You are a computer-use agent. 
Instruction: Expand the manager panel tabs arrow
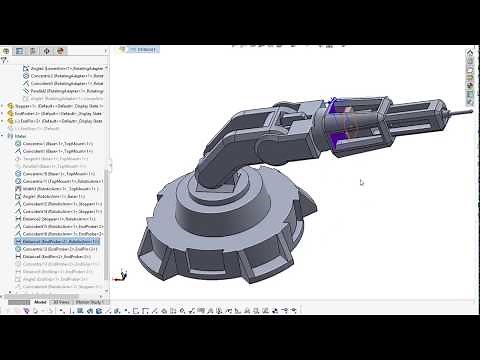[x=105, y=51]
